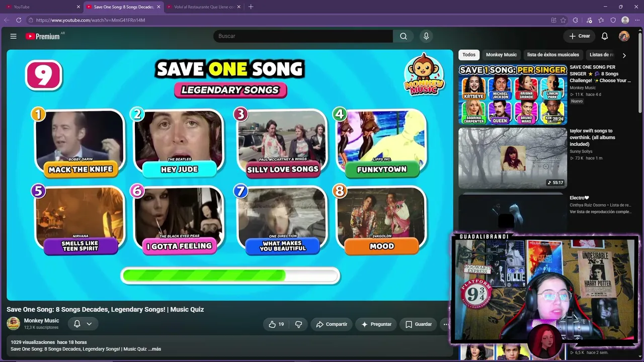The width and height of the screenshot is (644, 362).
Task: Close the first YouTube browser tab
Action: pyautogui.click(x=78, y=7)
